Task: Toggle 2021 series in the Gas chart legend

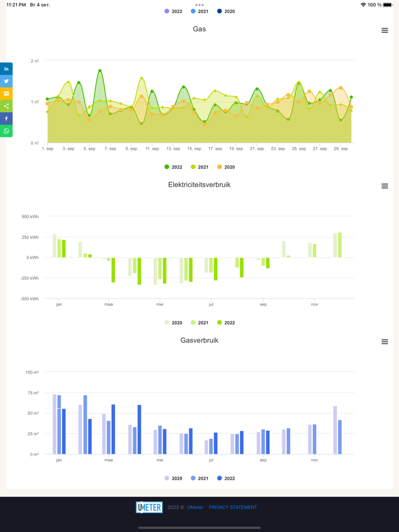Action: (199, 167)
